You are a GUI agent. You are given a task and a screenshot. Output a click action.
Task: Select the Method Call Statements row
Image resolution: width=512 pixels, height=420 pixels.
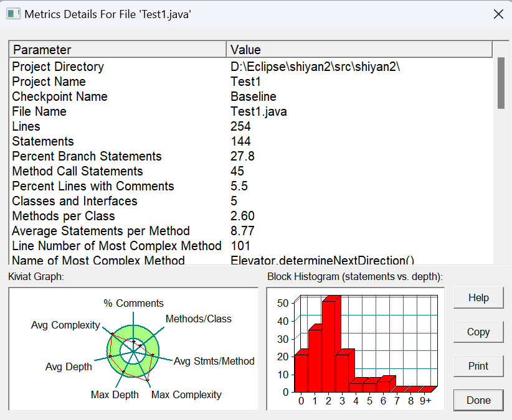tap(251, 171)
